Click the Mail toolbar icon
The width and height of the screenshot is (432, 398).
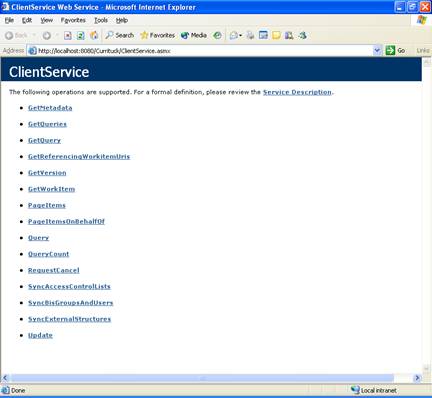(x=234, y=35)
